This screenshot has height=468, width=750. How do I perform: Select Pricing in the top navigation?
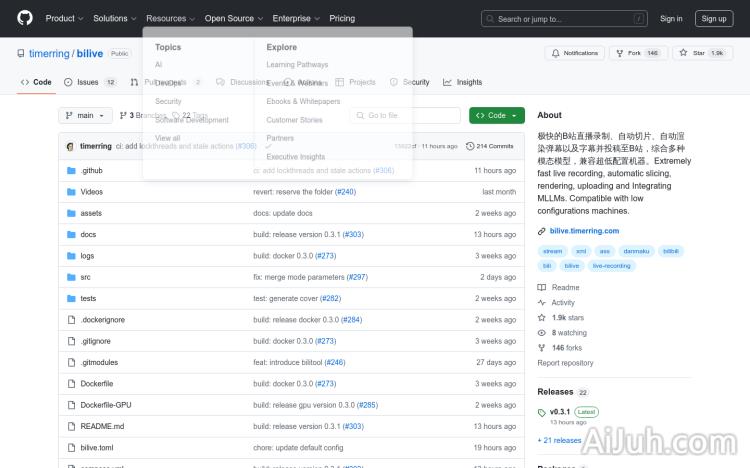click(342, 18)
